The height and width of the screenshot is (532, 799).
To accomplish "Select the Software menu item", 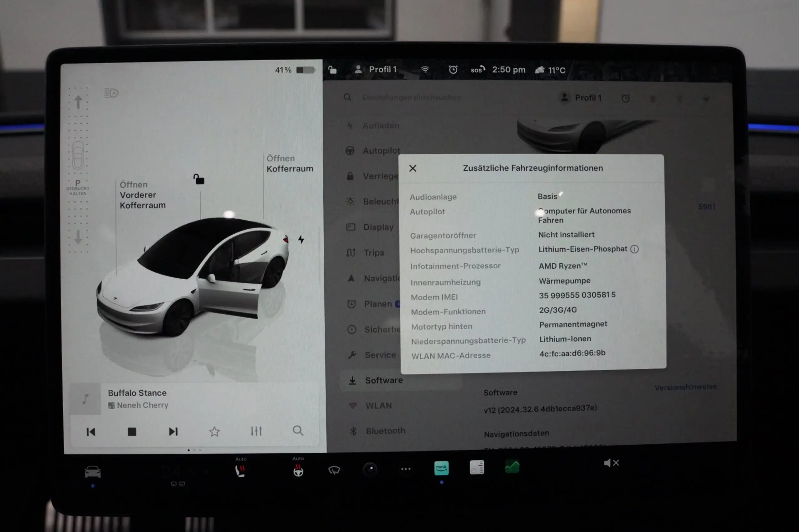I will [x=401, y=380].
